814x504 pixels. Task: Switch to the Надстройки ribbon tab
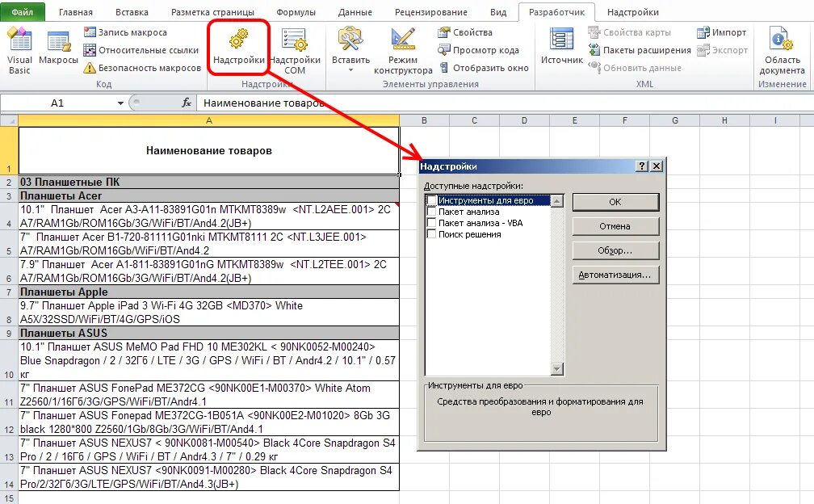click(x=633, y=12)
